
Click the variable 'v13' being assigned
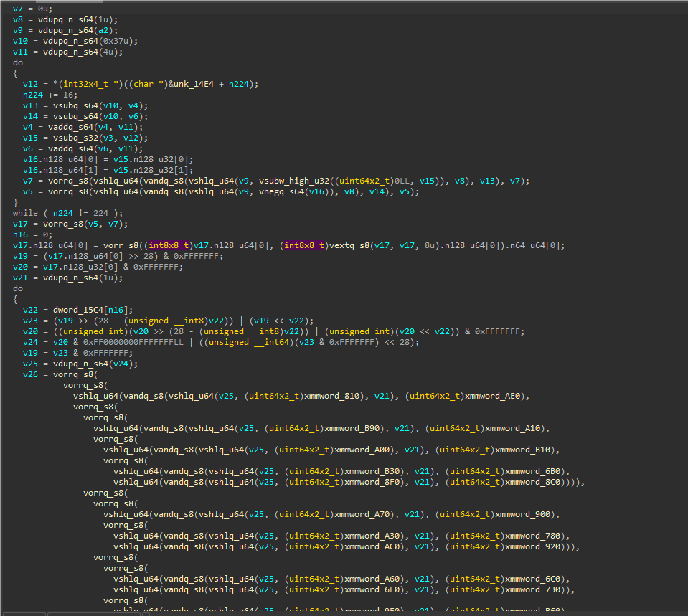tap(30, 105)
